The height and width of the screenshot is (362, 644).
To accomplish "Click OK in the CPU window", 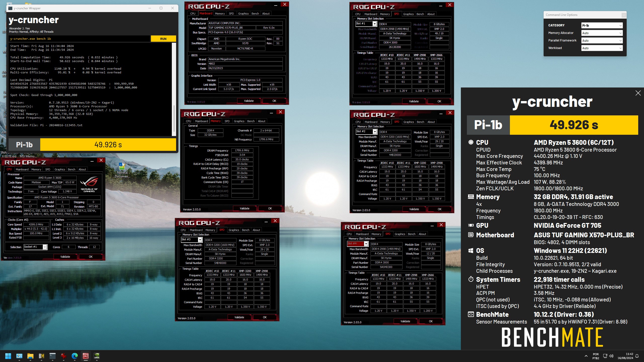I will point(91,257).
